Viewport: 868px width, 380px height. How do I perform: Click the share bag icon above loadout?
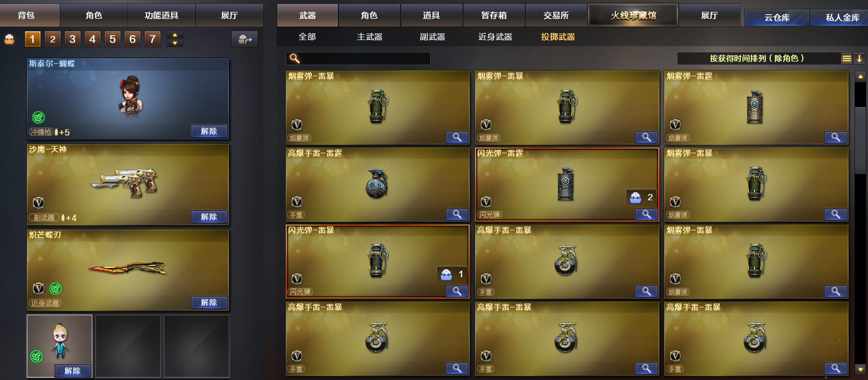[244, 39]
